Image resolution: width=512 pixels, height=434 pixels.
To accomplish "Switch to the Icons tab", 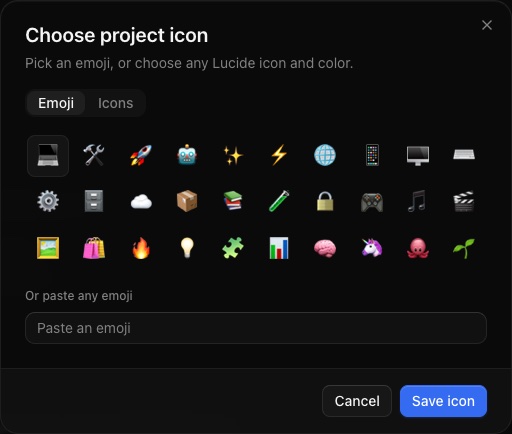I will pyautogui.click(x=115, y=103).
